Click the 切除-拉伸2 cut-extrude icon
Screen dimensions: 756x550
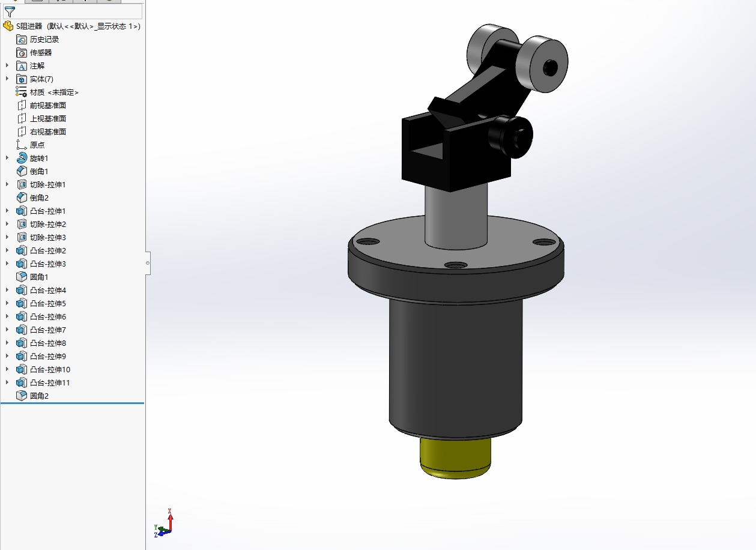coord(22,224)
